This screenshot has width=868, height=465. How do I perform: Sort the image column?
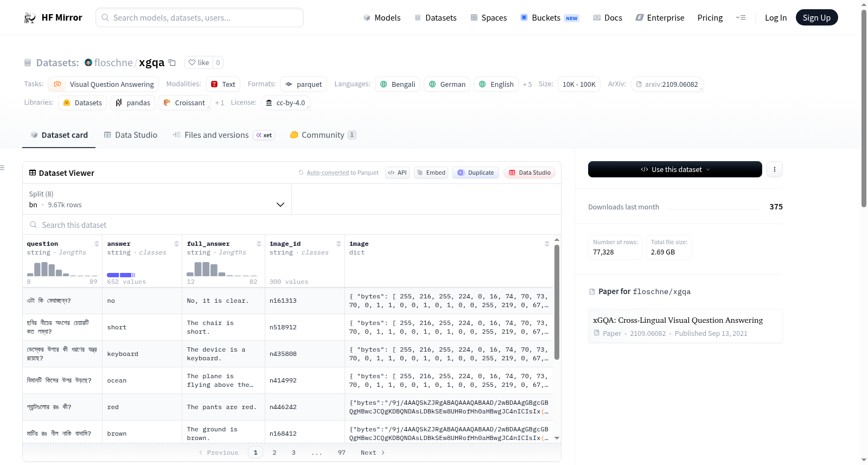point(547,244)
